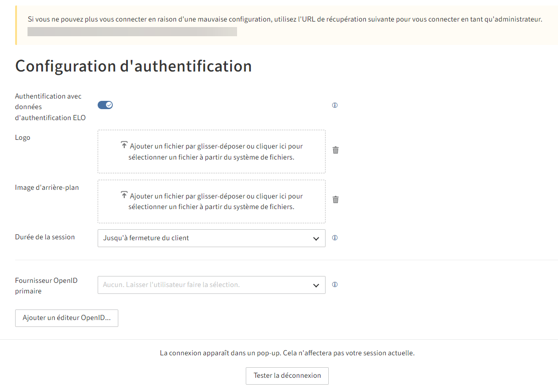Click upload arrow icon in Image d'arrière-plan zone
Image resolution: width=558 pixels, height=392 pixels.
tap(124, 195)
